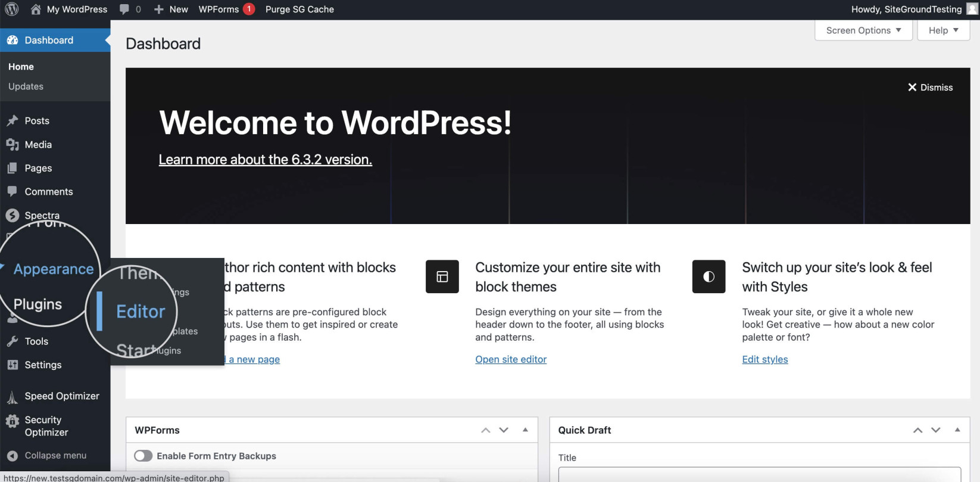980x482 pixels.
Task: Click the Spectra logo icon
Action: (13, 215)
